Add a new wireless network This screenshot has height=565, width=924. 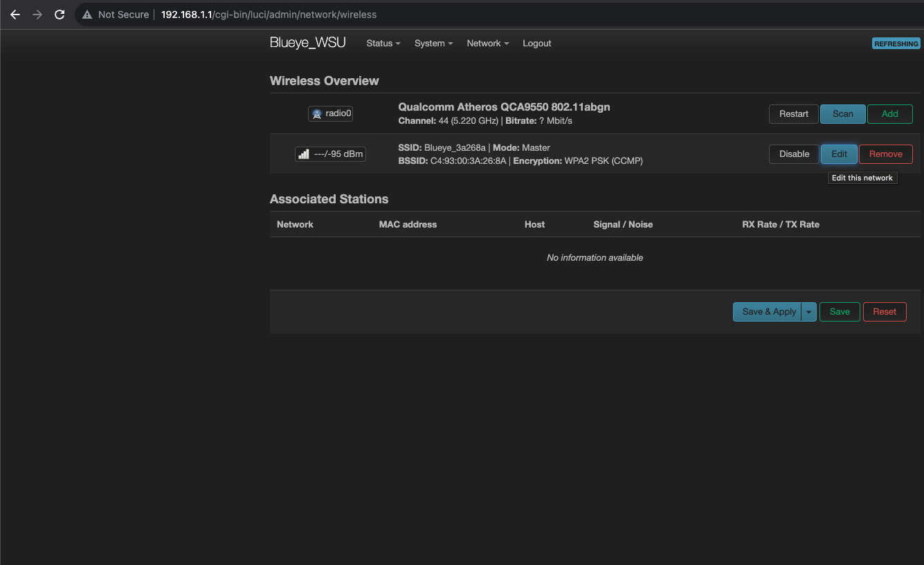[x=890, y=114]
